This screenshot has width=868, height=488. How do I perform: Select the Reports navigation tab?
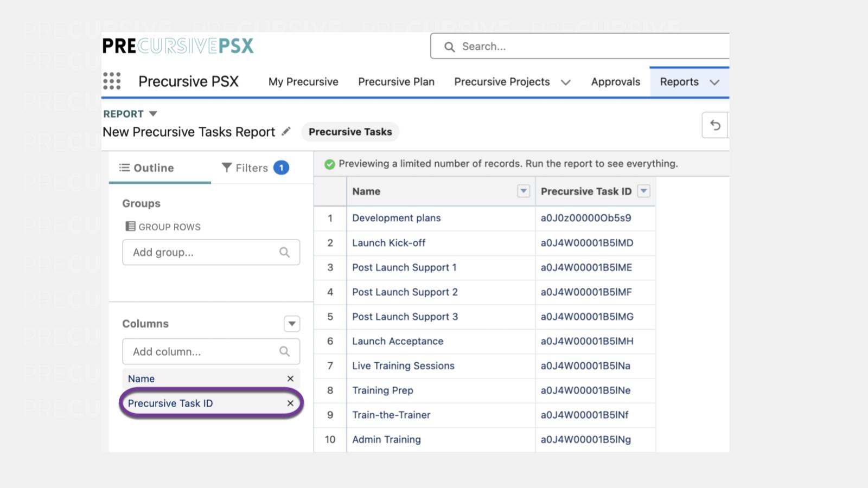(x=679, y=82)
